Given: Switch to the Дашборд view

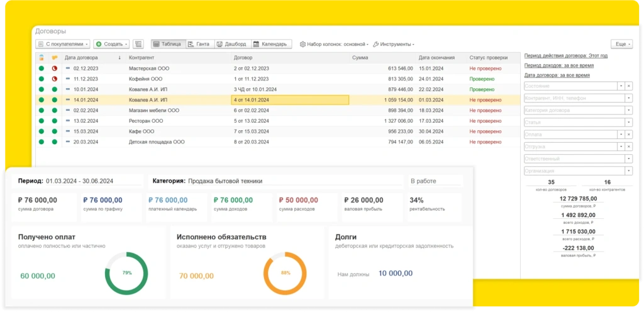Looking at the screenshot, I should (x=233, y=44).
